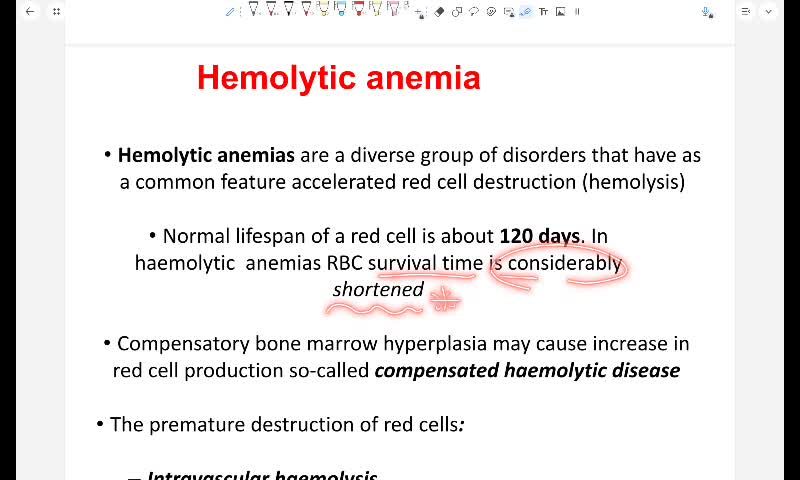Select the Lasso selection tool
800x480 pixels.
(474, 12)
